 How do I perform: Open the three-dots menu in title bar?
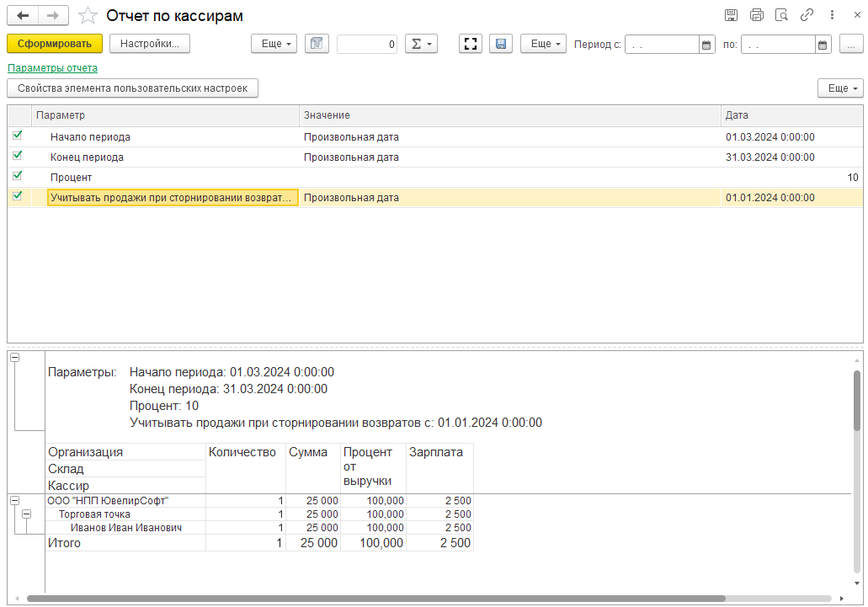pos(832,15)
